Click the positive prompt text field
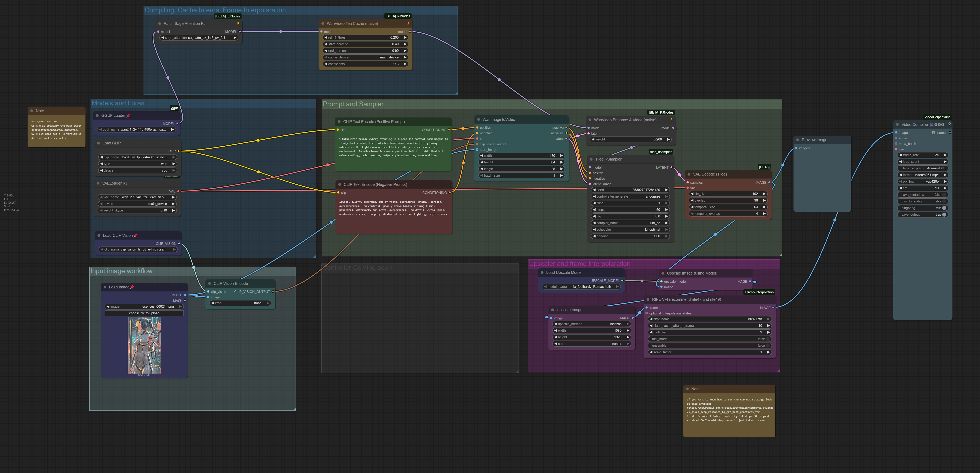This screenshot has width=980, height=473. point(393,148)
